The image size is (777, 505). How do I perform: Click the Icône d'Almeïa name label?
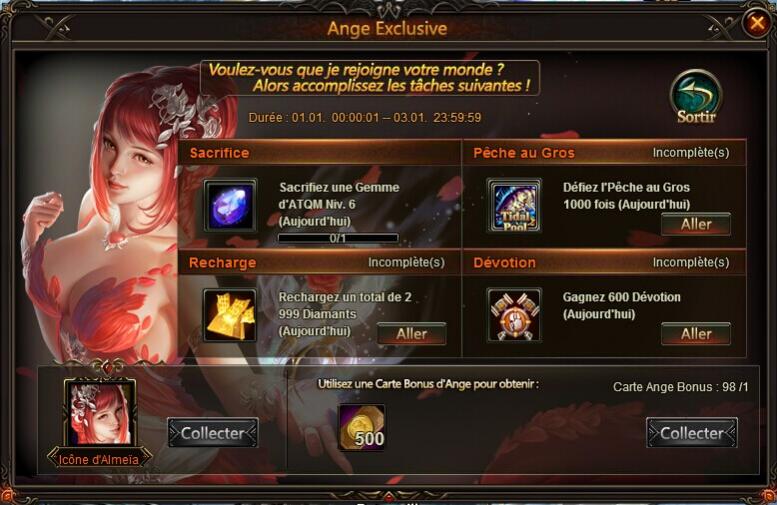point(99,459)
